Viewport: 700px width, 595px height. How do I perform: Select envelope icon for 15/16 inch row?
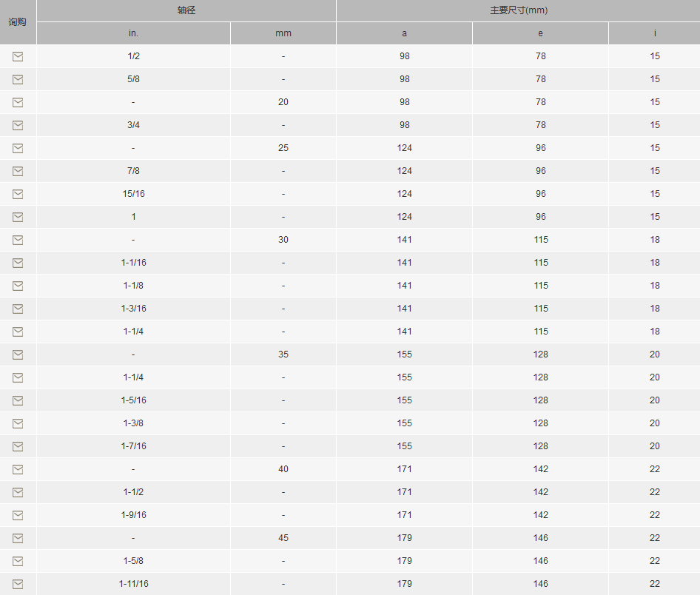(18, 194)
